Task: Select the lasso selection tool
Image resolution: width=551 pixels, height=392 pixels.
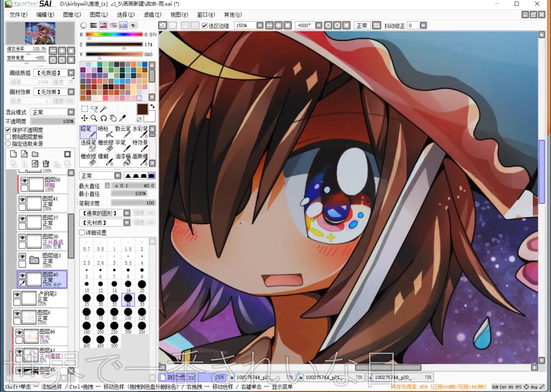Action: tap(94, 109)
